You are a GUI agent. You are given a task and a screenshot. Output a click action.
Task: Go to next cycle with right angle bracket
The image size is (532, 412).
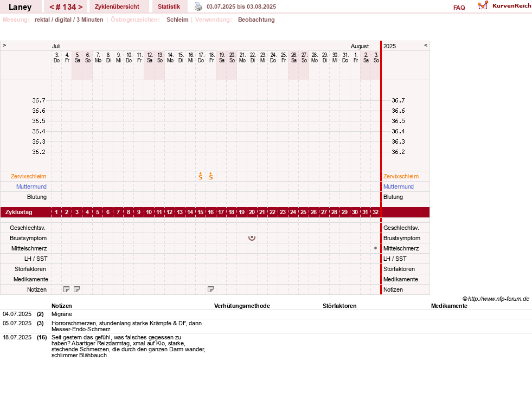[x=80, y=7]
